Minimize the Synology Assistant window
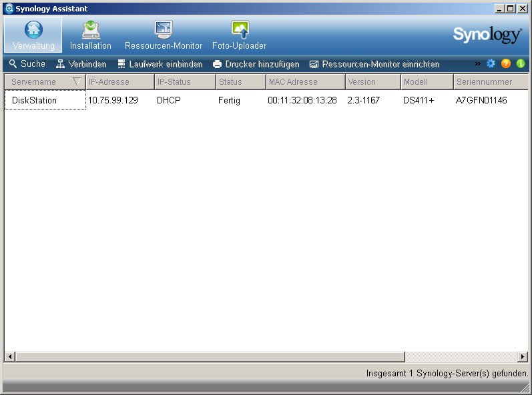Image resolution: width=532 pixels, height=395 pixels. pos(499,9)
